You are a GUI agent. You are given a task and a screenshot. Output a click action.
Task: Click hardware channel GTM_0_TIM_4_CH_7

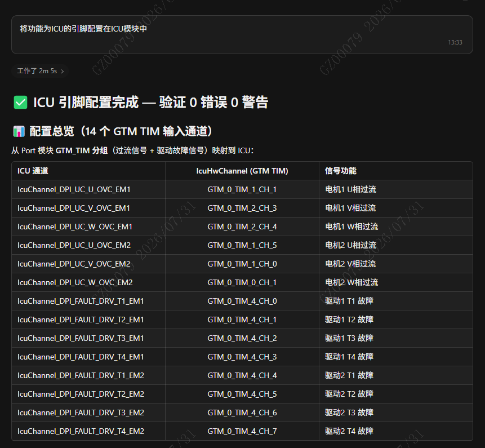click(x=242, y=431)
